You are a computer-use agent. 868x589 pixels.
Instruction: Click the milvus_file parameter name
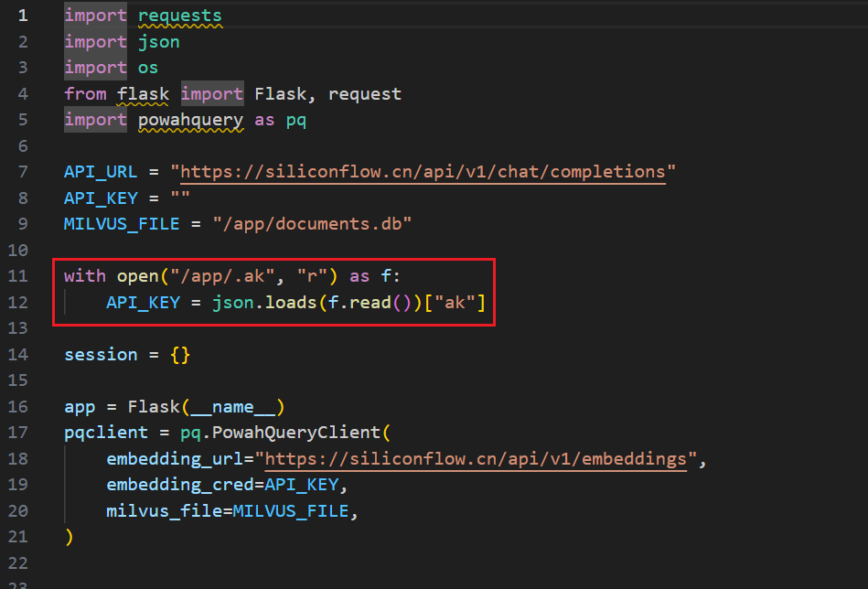click(x=164, y=511)
